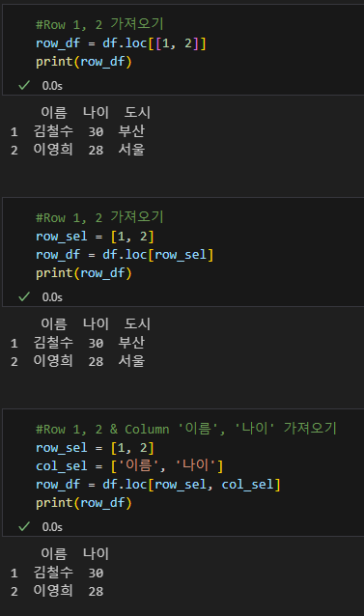The width and height of the screenshot is (364, 616).
Task: Click the line row_df = df.loc[row_sel]
Action: coord(125,255)
